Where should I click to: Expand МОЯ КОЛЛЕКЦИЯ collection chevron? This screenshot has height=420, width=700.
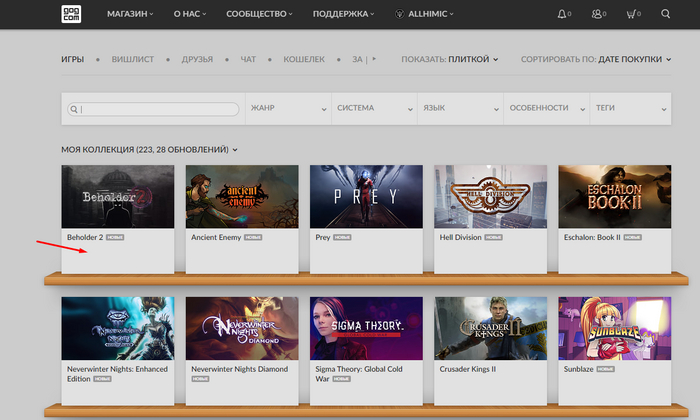coord(236,150)
